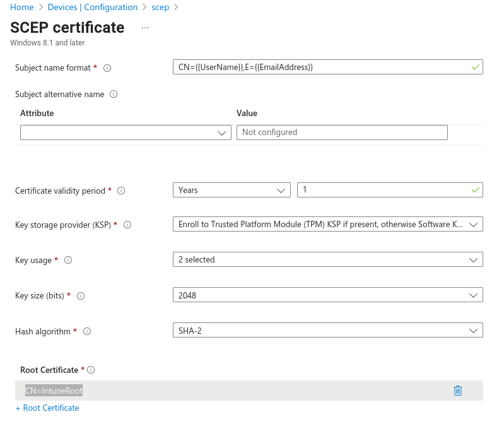Image resolution: width=504 pixels, height=436 pixels.
Task: Click info icon beside Key usage
Action: (68, 260)
